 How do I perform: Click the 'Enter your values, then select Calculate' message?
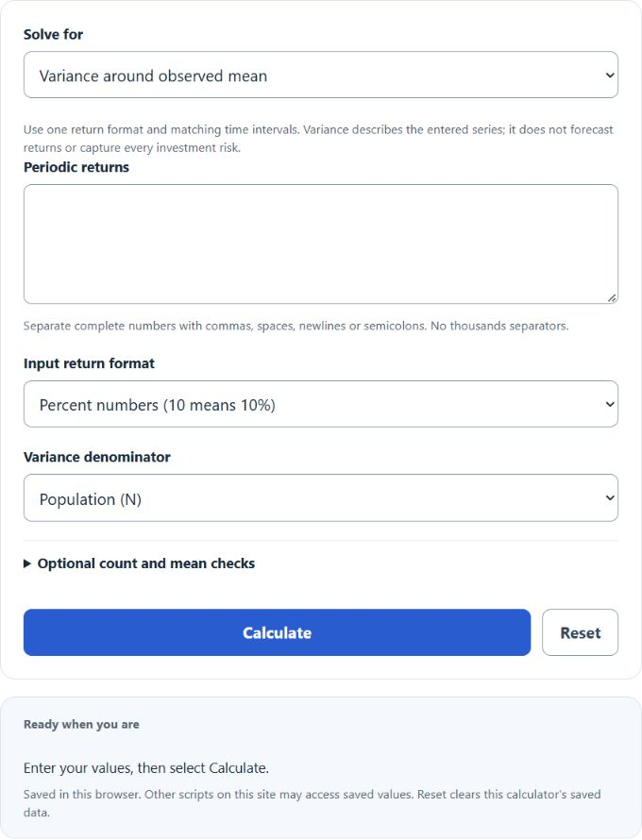[x=146, y=768]
